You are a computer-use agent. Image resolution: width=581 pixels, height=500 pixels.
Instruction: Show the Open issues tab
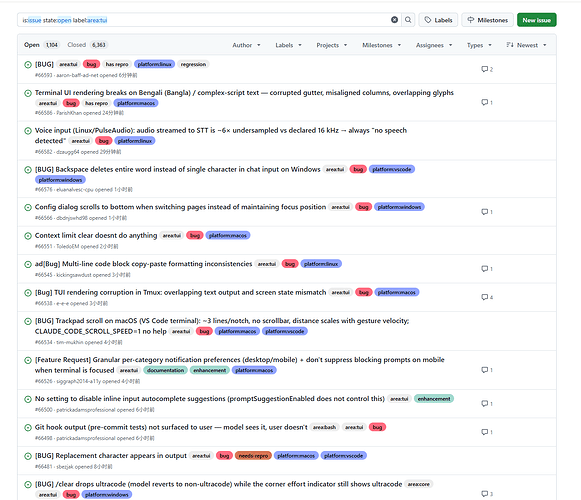(41, 45)
